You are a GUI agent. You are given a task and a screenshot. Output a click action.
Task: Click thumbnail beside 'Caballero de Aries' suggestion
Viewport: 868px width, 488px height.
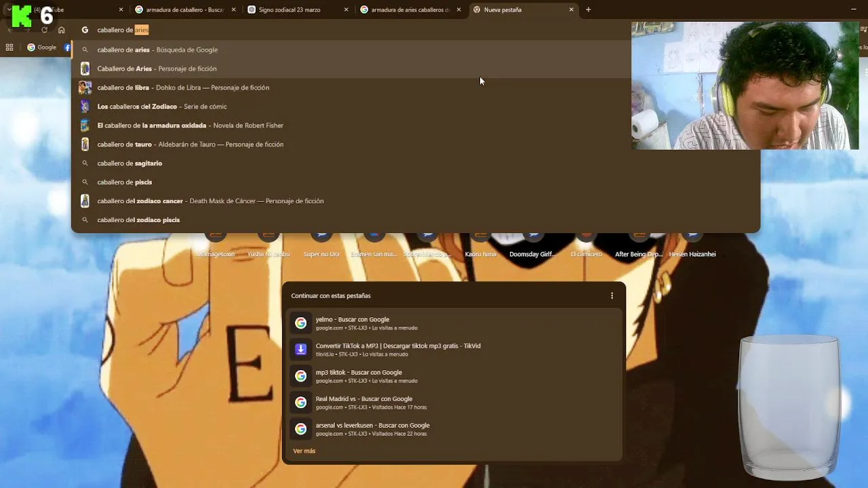coord(85,68)
